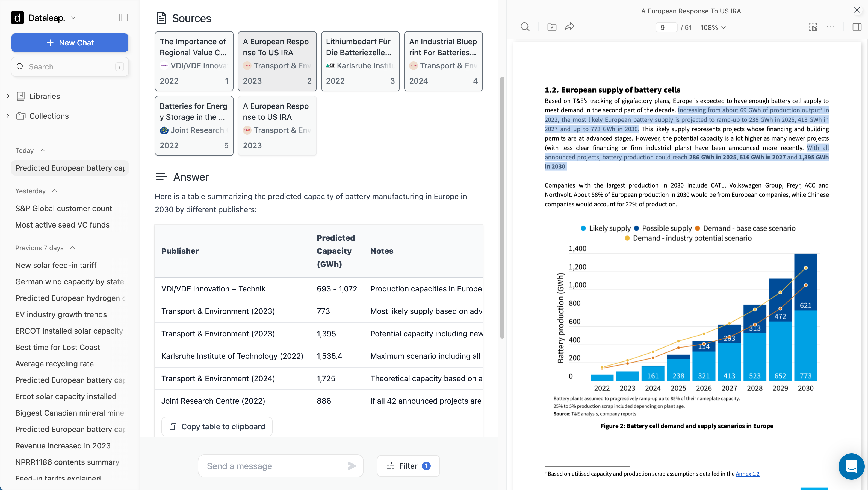Click the PDF viewer search icon
The width and height of the screenshot is (868, 490).
(525, 27)
